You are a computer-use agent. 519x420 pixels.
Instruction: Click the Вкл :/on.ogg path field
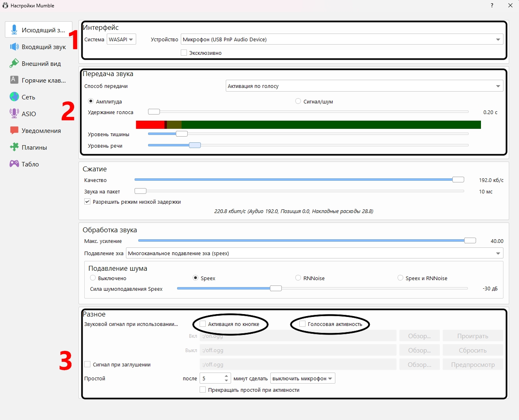(298, 336)
